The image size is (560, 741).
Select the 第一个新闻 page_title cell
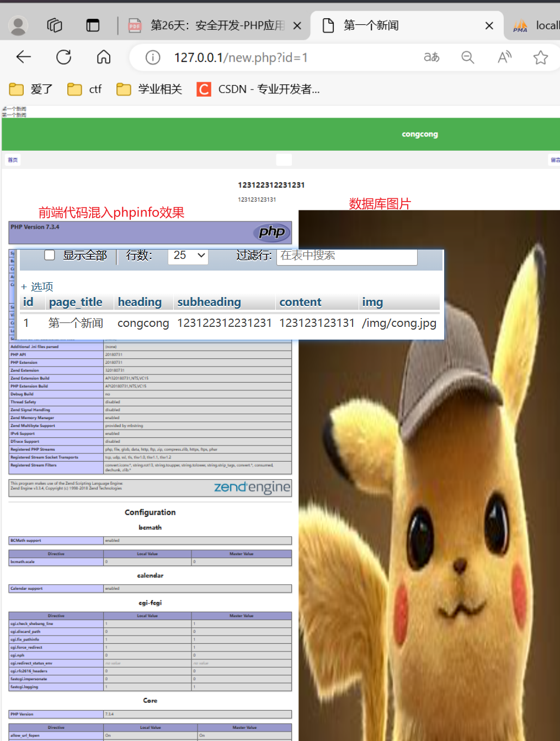point(76,323)
